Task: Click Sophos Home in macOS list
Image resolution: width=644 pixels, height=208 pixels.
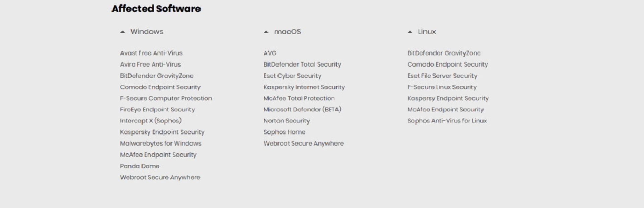Action: coord(284,132)
